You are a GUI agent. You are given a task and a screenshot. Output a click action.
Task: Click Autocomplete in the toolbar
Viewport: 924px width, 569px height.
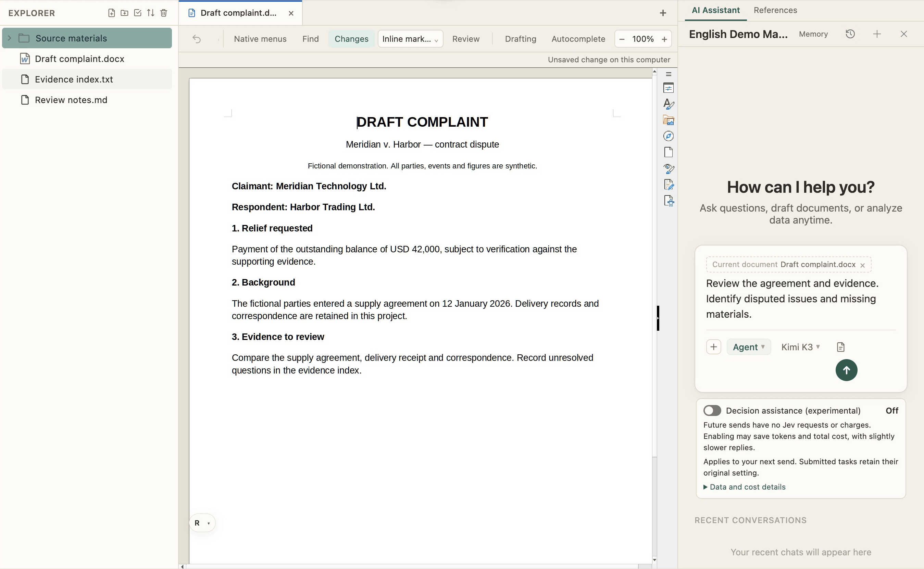578,39
